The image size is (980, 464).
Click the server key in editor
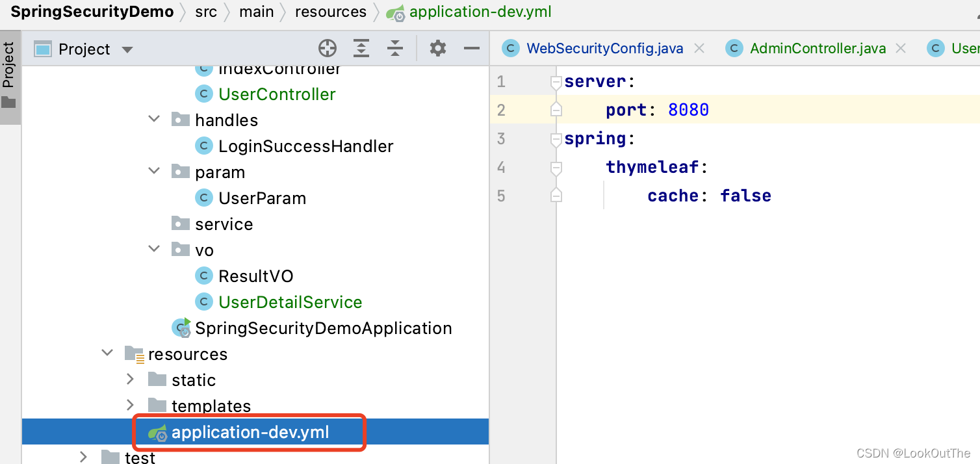point(595,81)
